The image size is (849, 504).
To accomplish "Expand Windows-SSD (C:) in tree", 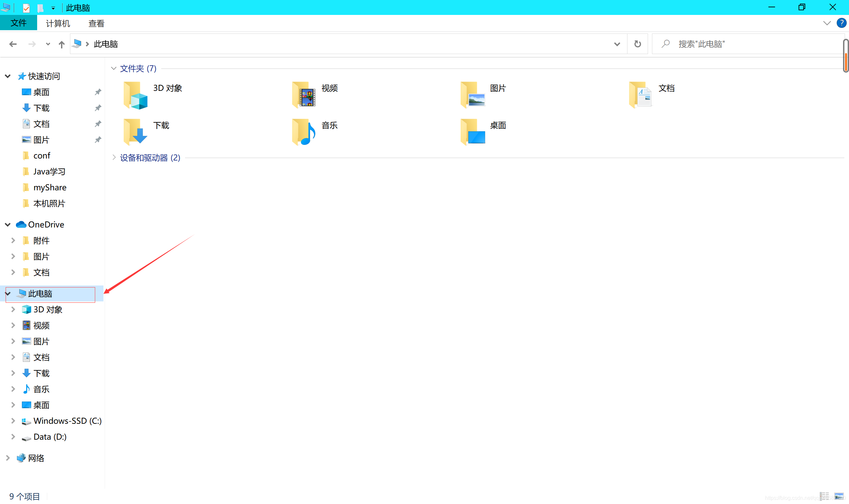I will pos(13,421).
